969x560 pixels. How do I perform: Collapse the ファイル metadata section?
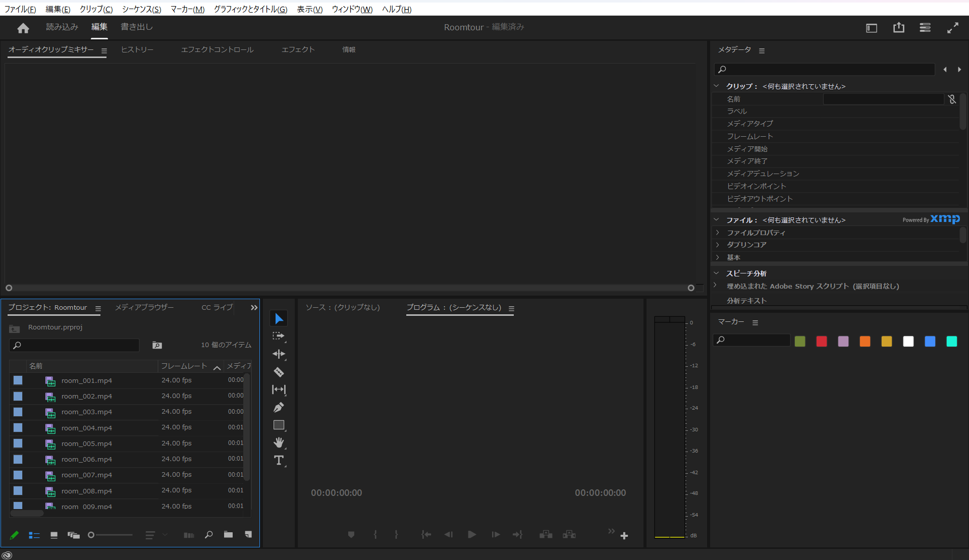pyautogui.click(x=716, y=220)
